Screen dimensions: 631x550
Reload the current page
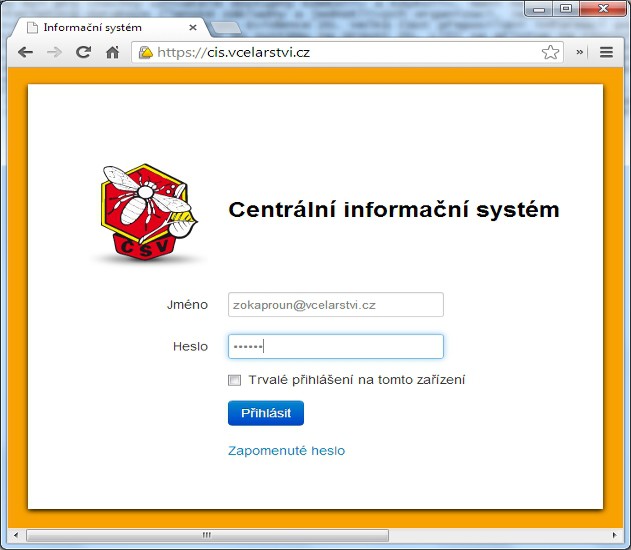click(x=84, y=52)
